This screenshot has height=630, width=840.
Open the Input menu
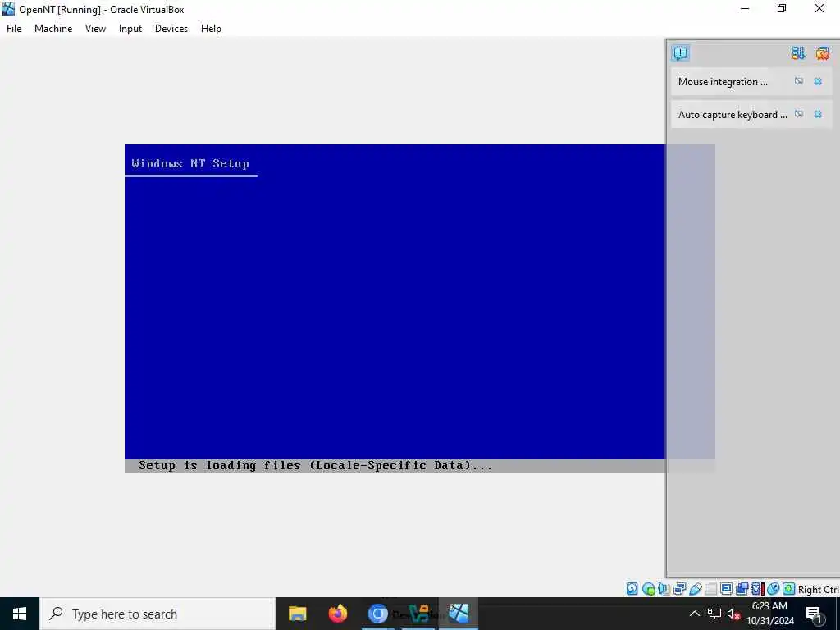click(130, 29)
